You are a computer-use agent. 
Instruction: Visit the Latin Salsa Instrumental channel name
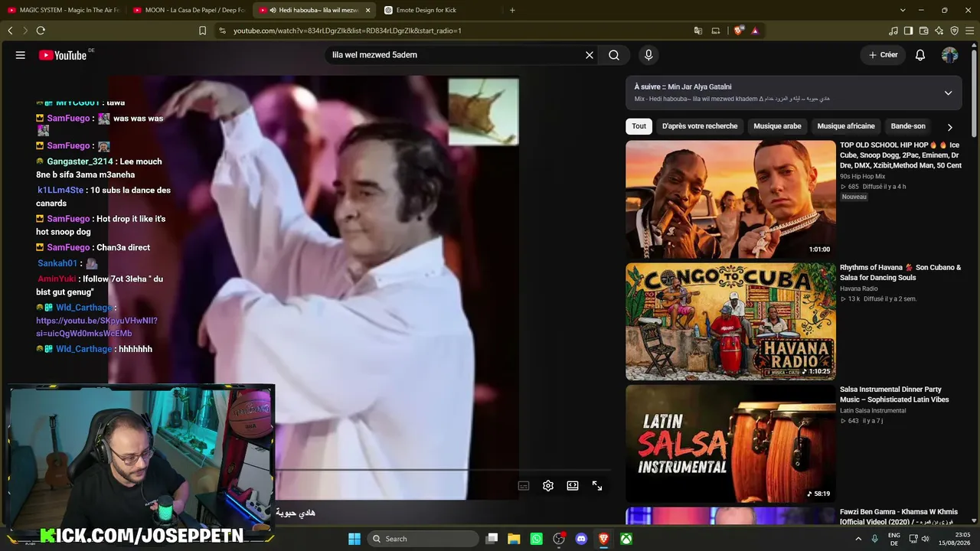[873, 411]
